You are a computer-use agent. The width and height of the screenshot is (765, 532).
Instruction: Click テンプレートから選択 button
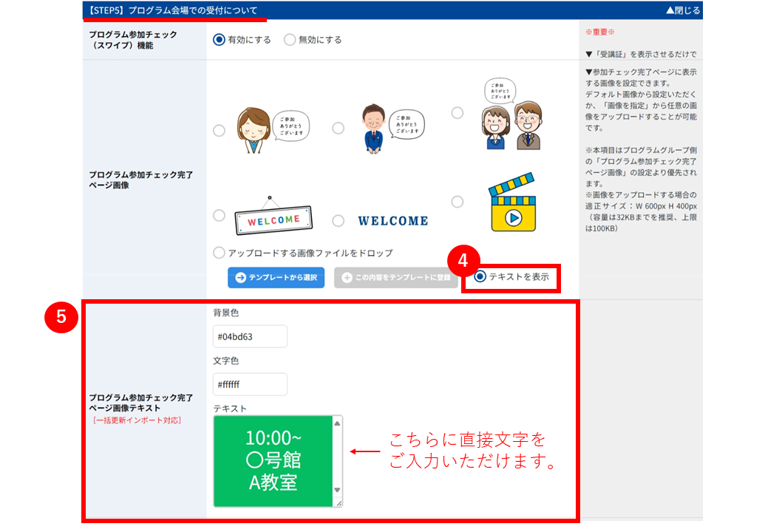276,278
